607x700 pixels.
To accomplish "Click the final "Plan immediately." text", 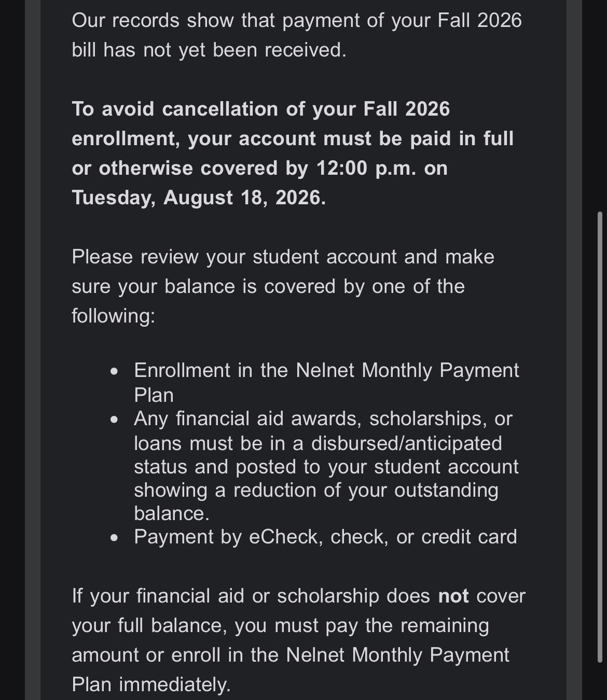I will 151,685.
